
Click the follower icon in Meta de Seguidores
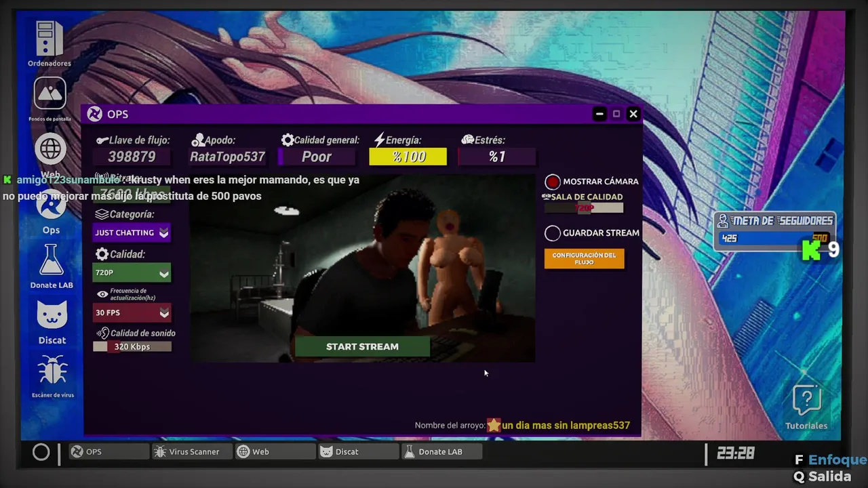point(723,221)
